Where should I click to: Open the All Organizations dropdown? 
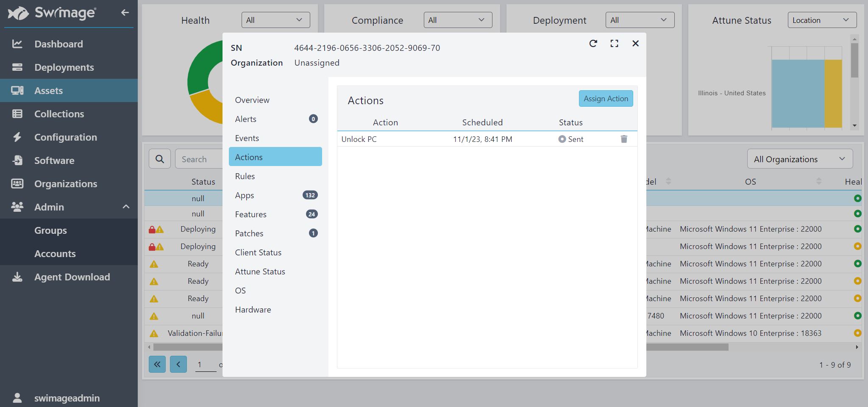point(800,159)
